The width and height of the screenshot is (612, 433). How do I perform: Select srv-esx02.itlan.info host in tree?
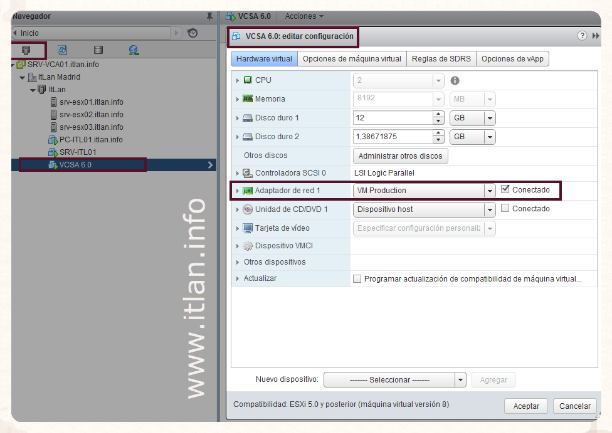point(91,115)
